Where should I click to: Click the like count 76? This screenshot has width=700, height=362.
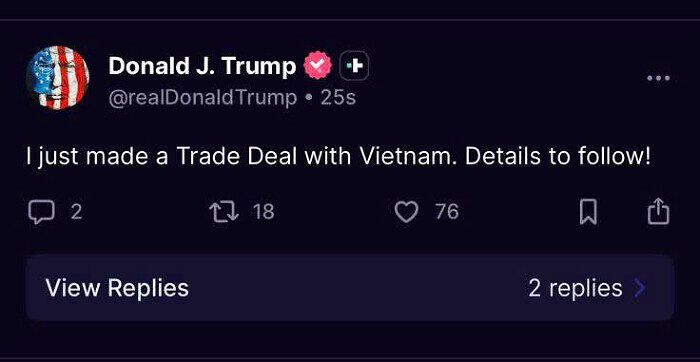click(447, 212)
